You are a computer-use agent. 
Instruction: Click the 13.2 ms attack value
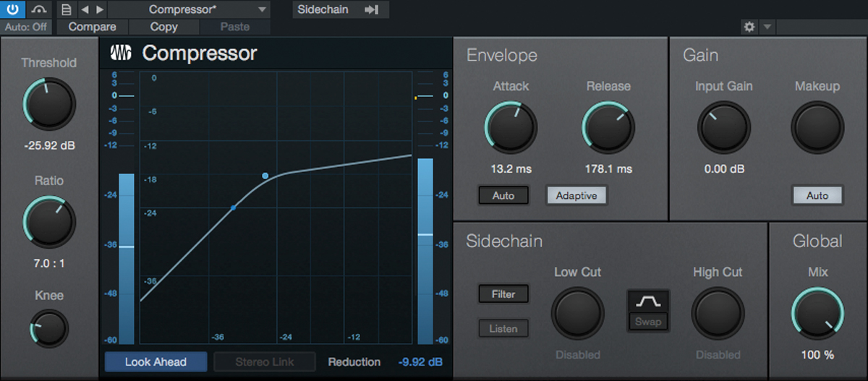511,169
